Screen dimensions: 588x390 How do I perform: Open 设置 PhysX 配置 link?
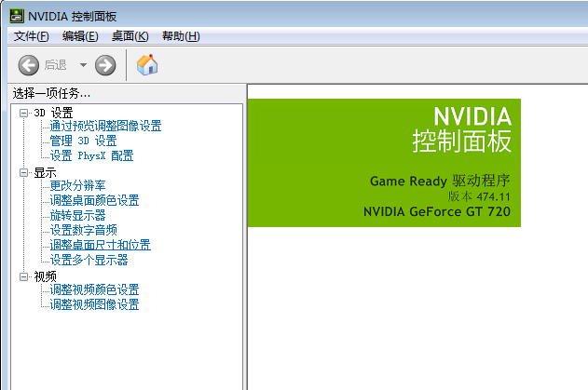point(91,155)
